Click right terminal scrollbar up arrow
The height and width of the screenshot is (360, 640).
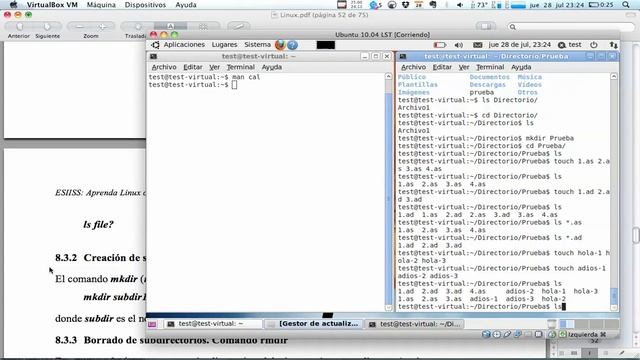[x=613, y=76]
